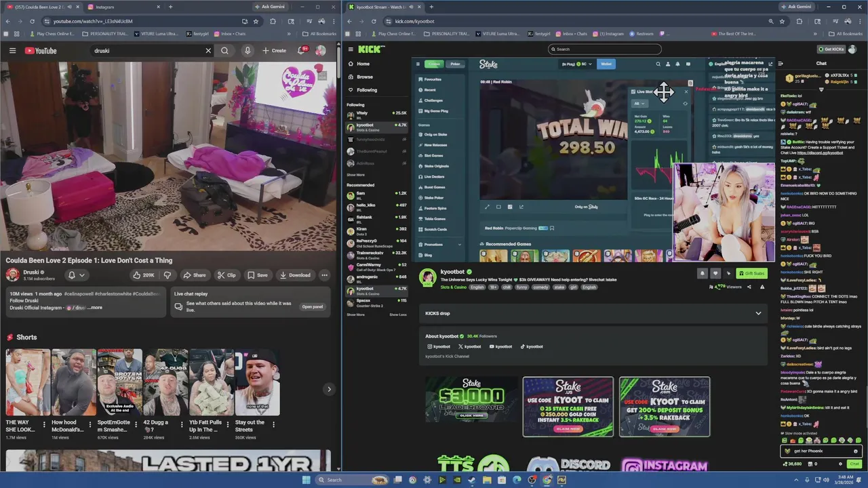
Task: Click the Get KICKs button
Action: coord(831,49)
